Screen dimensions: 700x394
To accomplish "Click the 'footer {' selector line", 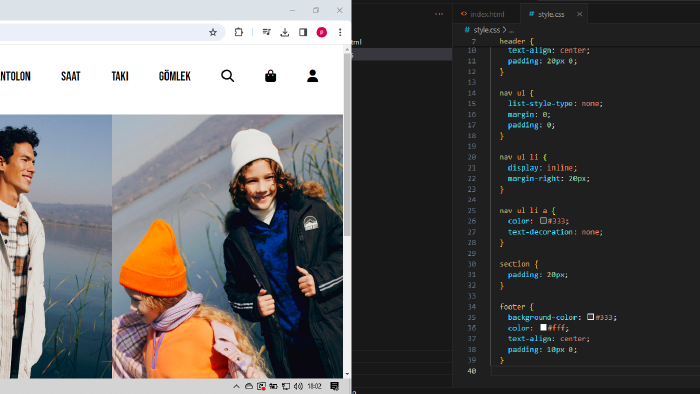I will tap(517, 307).
